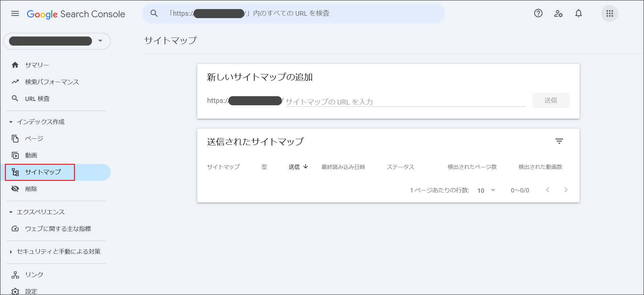Click the Google Search Console logo
Screen dimensions: 644x295
pyautogui.click(x=76, y=14)
